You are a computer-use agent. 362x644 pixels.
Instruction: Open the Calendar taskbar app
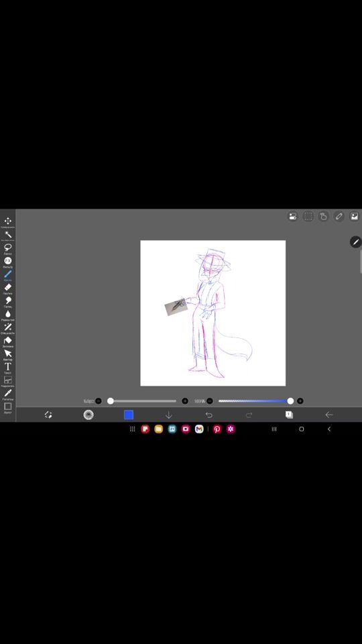click(172, 429)
